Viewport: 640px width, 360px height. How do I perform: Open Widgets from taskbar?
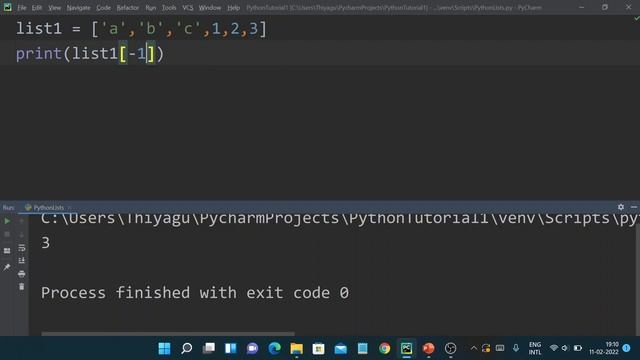[231, 348]
